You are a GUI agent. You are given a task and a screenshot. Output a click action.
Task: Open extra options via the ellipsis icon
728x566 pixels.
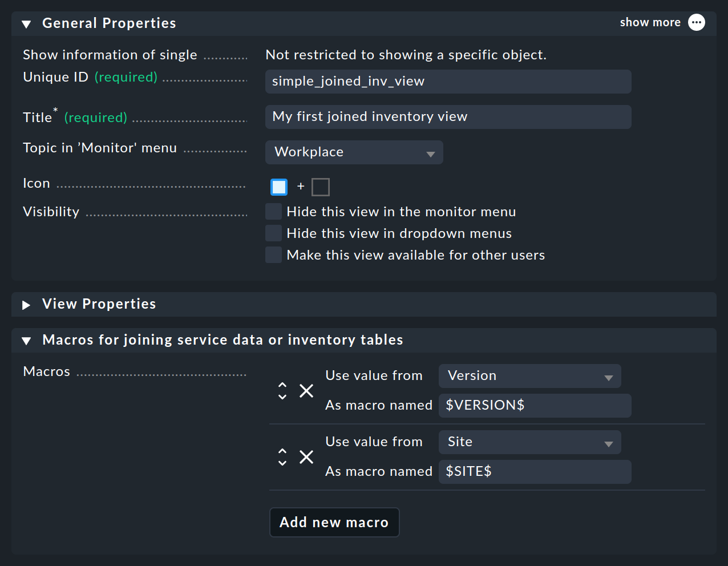click(697, 22)
